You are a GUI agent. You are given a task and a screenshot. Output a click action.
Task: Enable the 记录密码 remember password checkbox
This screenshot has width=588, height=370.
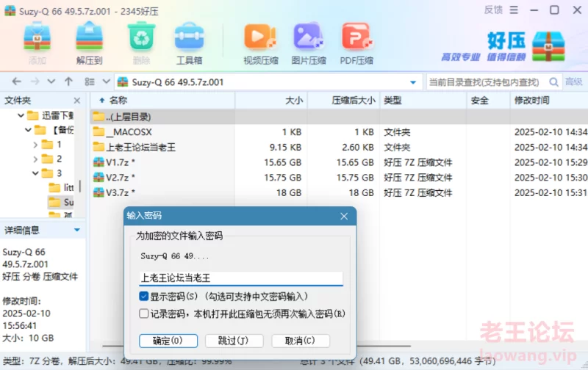[x=143, y=313]
